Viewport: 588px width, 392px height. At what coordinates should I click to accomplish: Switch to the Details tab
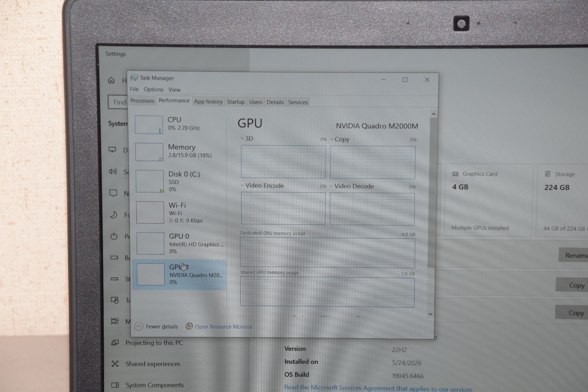click(x=275, y=102)
